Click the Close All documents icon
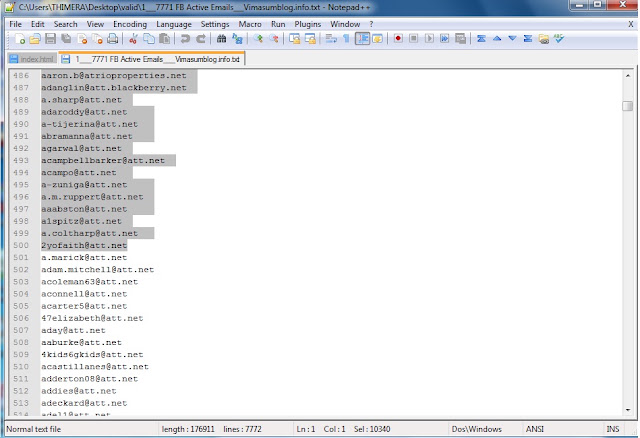The height and width of the screenshot is (438, 640). [x=97, y=39]
